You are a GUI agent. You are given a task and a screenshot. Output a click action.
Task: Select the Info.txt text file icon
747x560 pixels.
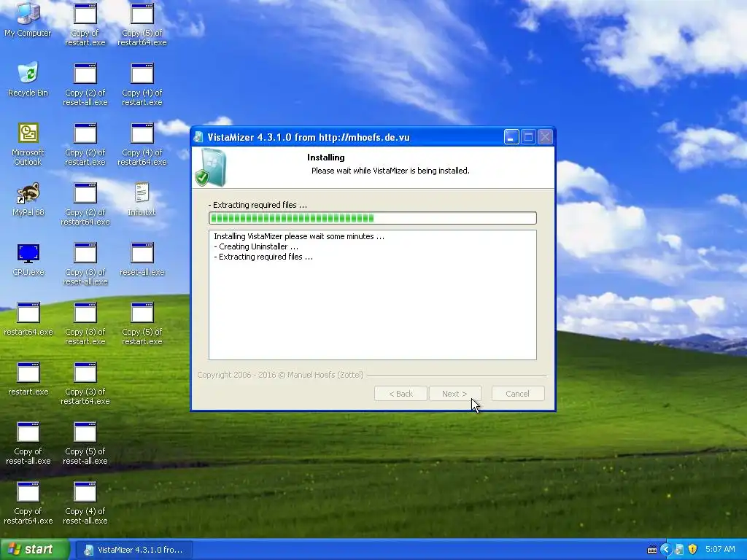142,199
